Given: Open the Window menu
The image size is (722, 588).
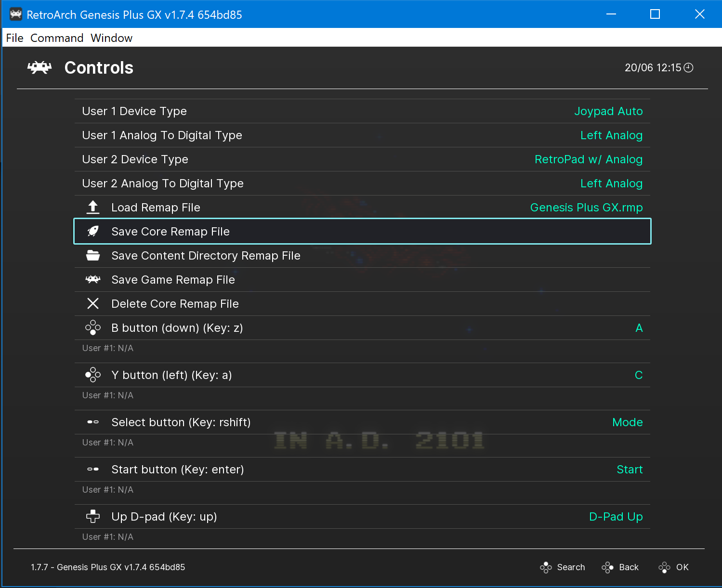Looking at the screenshot, I should click(111, 38).
